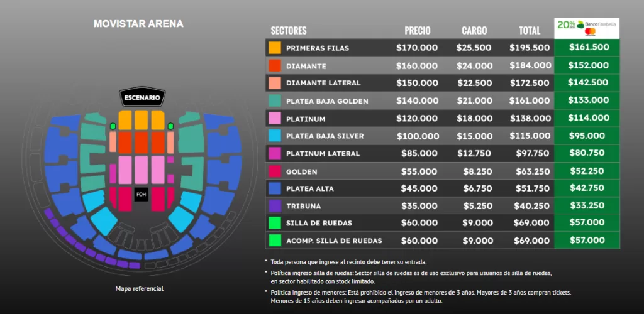Viewport: 644px width, 314px height.
Task: Select the Diamante Lateral sector name
Action: coord(323,83)
